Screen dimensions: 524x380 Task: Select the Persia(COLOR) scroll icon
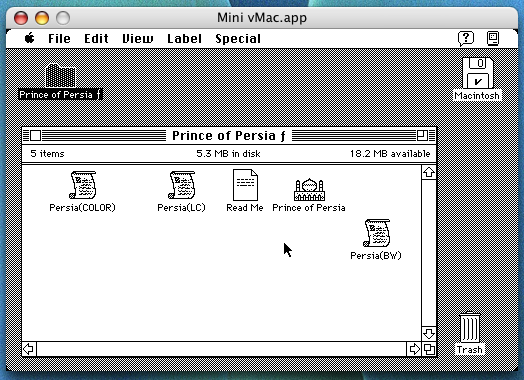click(x=83, y=185)
